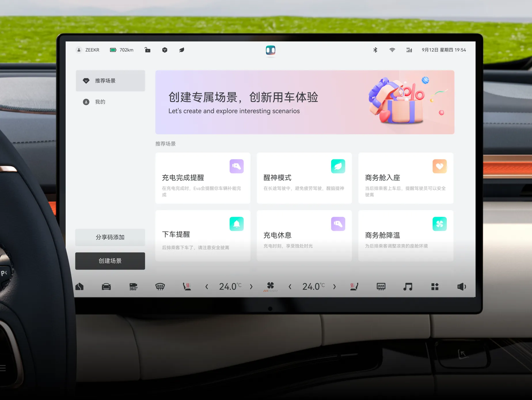Open the 商务舱入座 scenario card
The height and width of the screenshot is (400, 532).
point(406,178)
